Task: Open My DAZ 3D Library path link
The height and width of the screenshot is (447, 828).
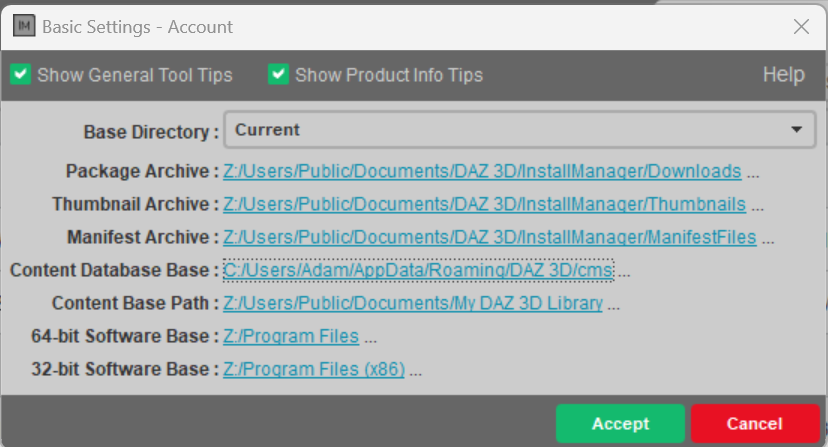Action: [x=412, y=303]
